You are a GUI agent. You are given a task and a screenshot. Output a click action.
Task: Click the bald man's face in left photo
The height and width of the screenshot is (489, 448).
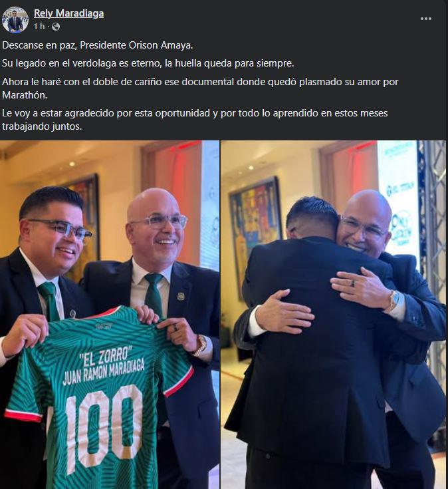coord(158,228)
